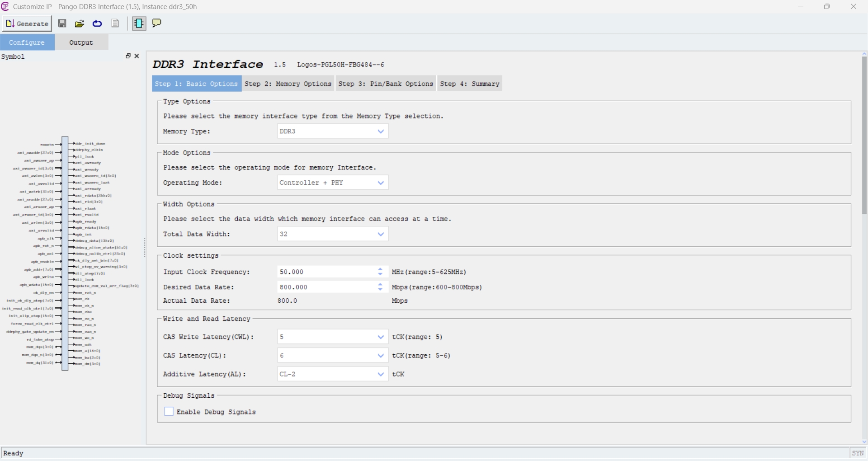Click the vertical scrollbar of the configuration pane
This screenshot has height=461, width=868.
tap(864, 136)
